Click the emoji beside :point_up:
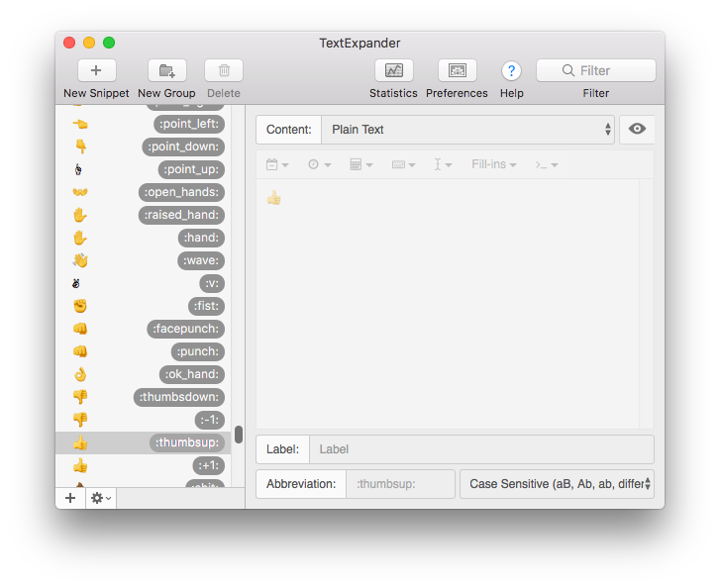This screenshot has width=720, height=588. point(78,169)
